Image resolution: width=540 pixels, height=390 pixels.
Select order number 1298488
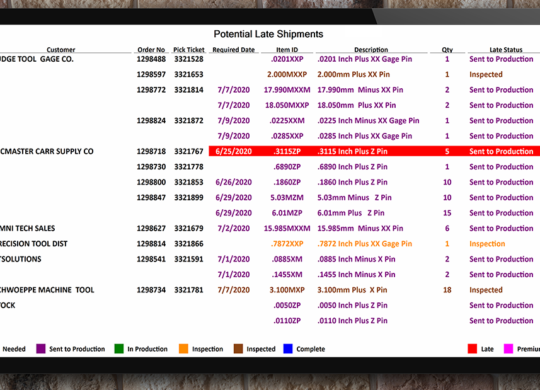point(151,59)
